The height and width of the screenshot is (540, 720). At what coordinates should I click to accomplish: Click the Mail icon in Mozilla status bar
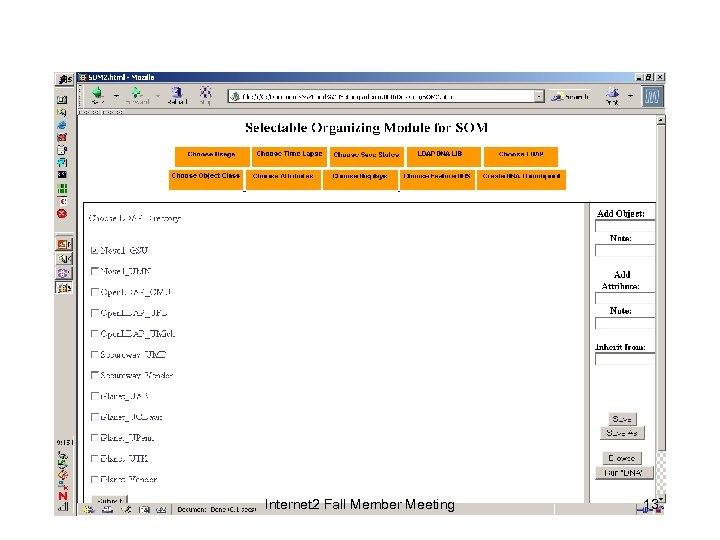pos(107,509)
